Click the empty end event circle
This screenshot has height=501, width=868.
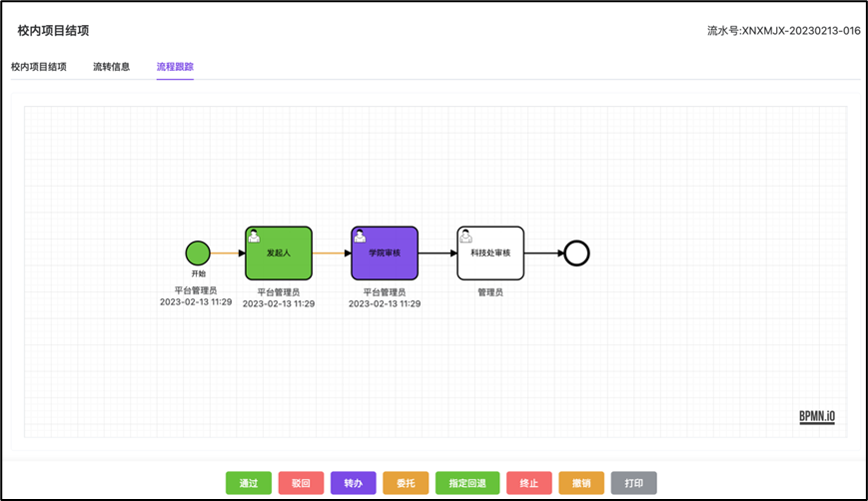pos(576,252)
